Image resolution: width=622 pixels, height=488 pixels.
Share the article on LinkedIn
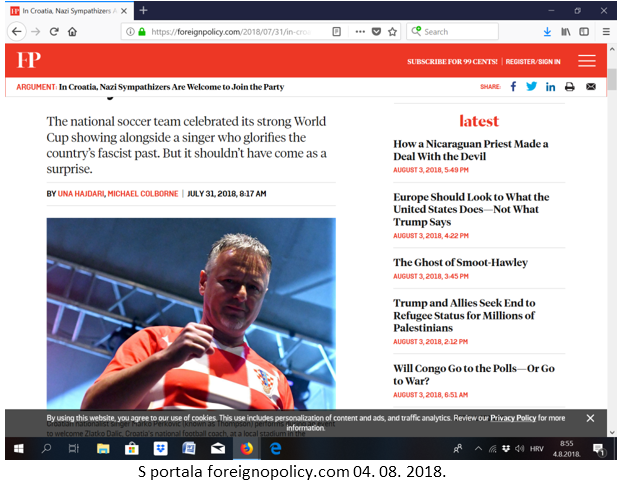coord(551,87)
